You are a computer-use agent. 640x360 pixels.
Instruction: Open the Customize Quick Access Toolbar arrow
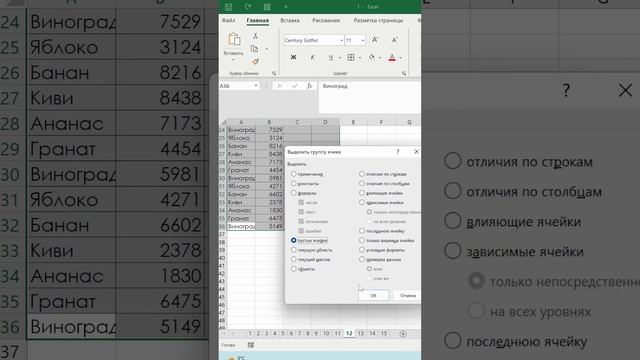(286, 7)
